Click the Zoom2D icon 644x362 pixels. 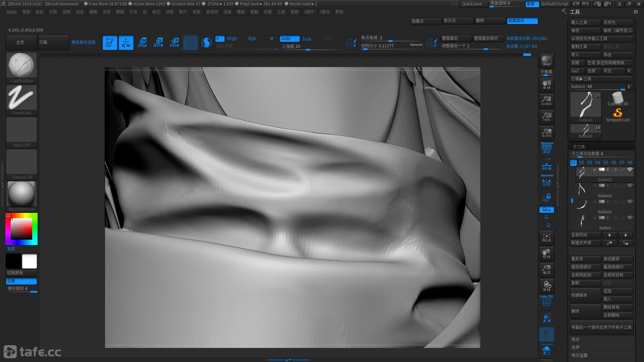coord(546,101)
